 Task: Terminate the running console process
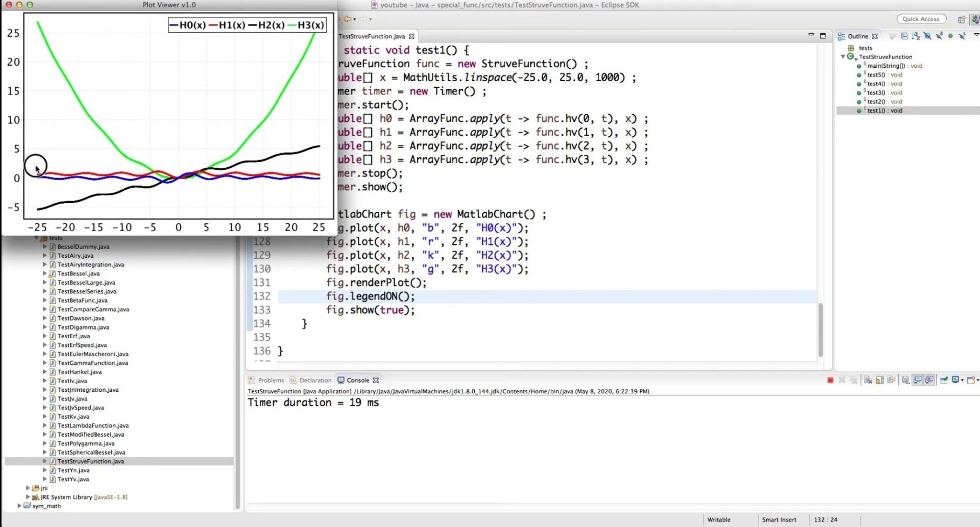click(x=830, y=380)
